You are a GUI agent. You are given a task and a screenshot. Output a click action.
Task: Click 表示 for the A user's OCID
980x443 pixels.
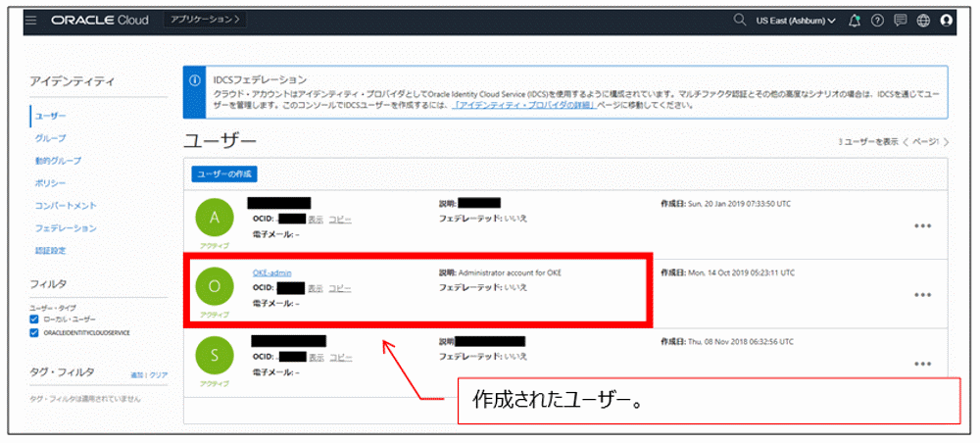pos(316,220)
